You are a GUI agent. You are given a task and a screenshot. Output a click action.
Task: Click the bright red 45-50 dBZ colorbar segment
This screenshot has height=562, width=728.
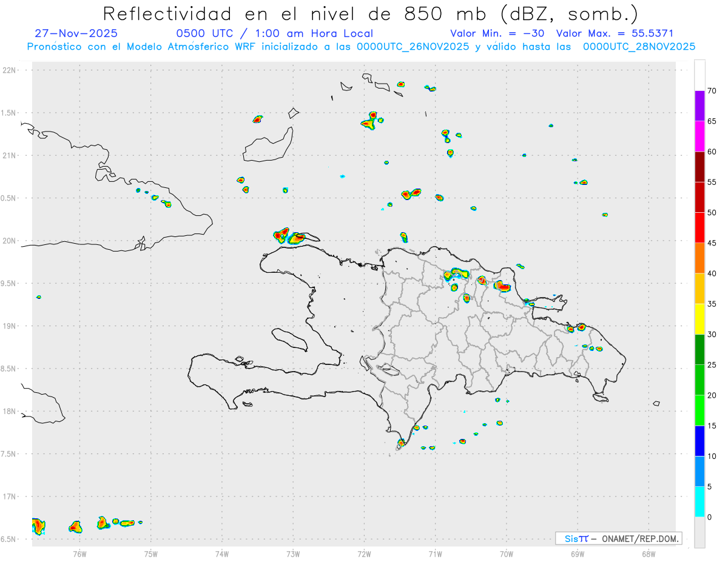tap(699, 228)
